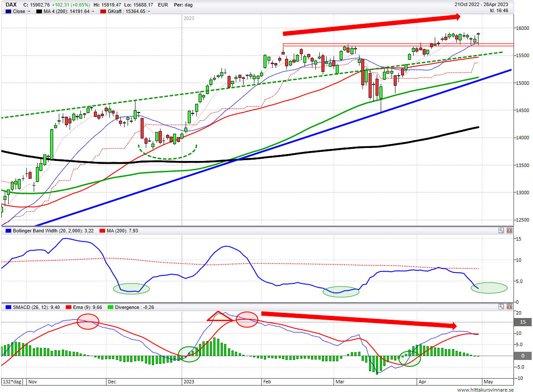The image size is (533, 392).
Task: Click the 12500 price axis label
Action: (523, 220)
